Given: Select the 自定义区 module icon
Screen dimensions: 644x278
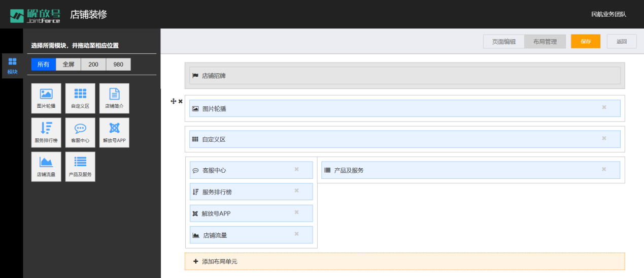Looking at the screenshot, I should click(80, 98).
